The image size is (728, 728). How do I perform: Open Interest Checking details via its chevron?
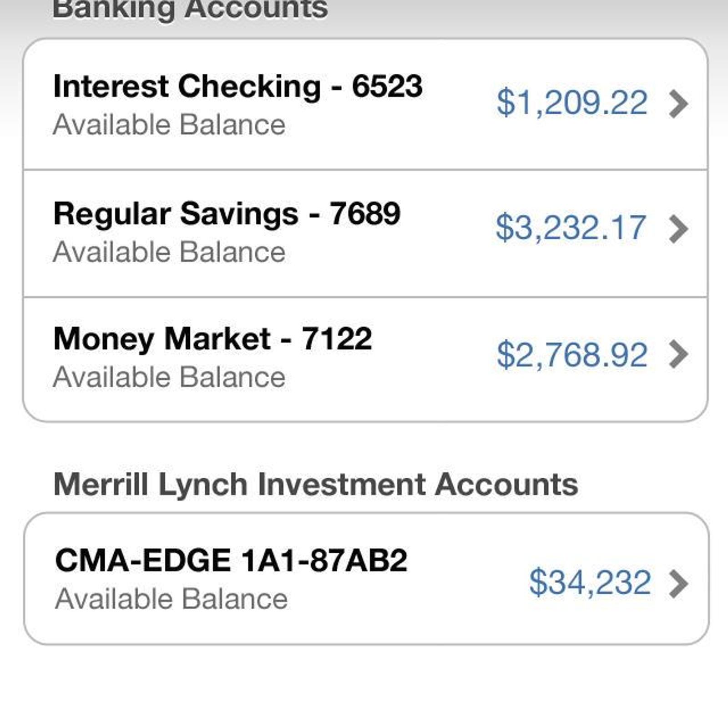[679, 104]
